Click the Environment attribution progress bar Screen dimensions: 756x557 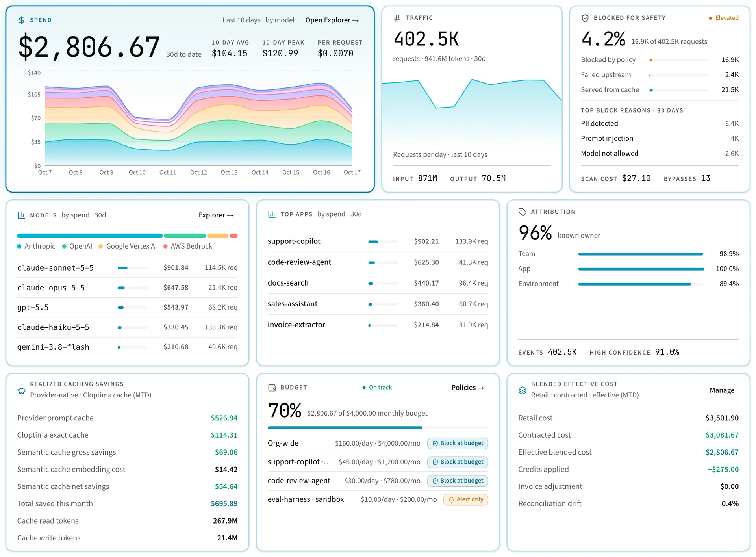[x=641, y=284]
